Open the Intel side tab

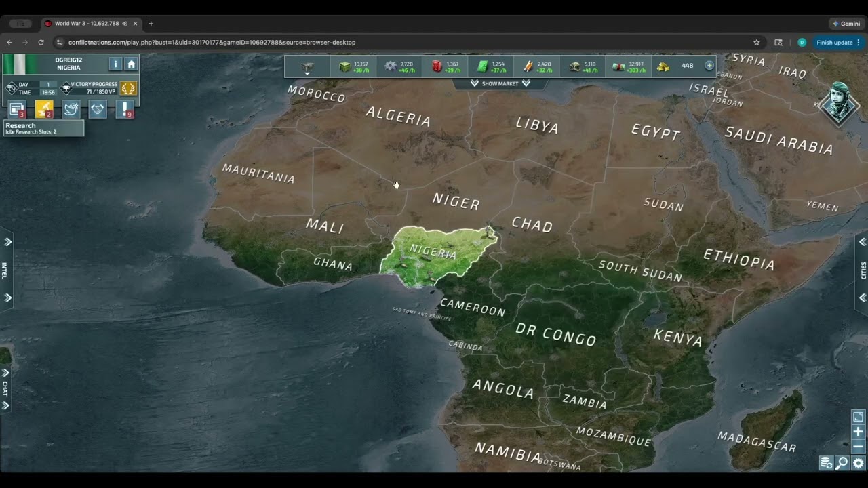click(4, 270)
